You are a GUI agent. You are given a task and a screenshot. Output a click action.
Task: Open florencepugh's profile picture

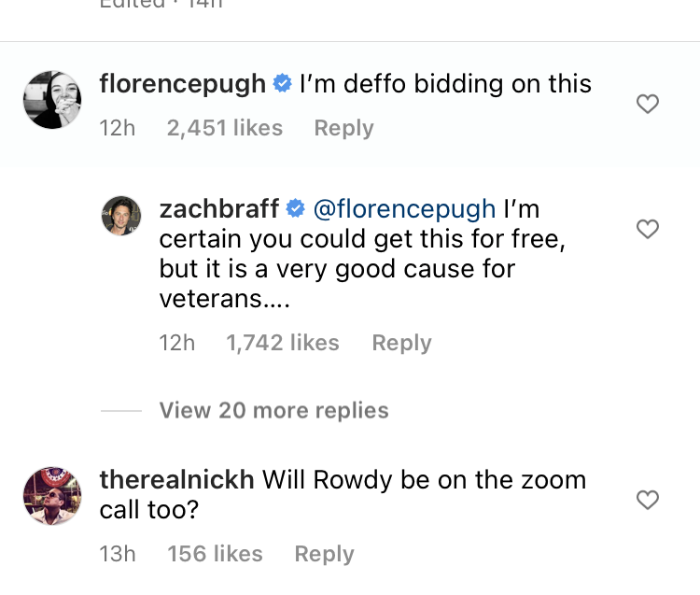52,100
